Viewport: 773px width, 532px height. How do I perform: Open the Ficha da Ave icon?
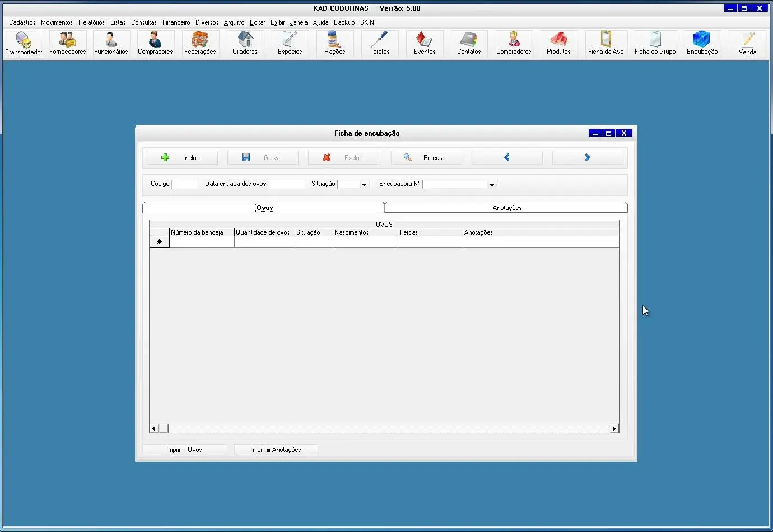(606, 44)
